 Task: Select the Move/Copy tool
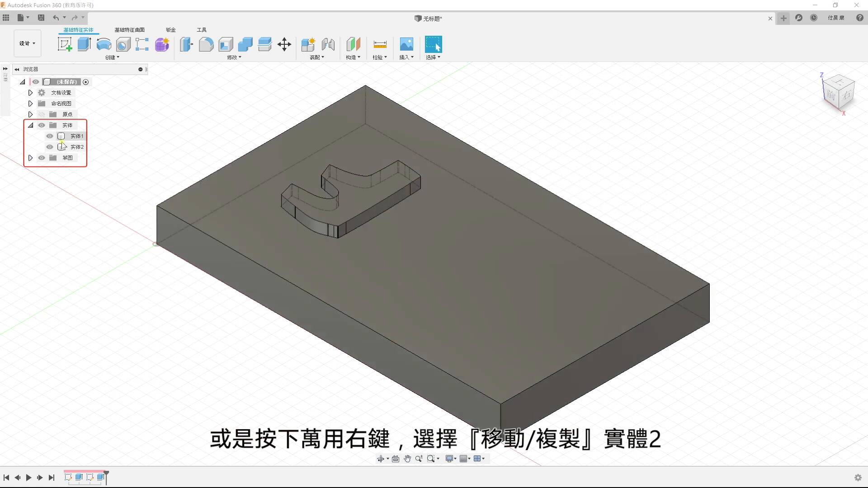[x=284, y=44]
